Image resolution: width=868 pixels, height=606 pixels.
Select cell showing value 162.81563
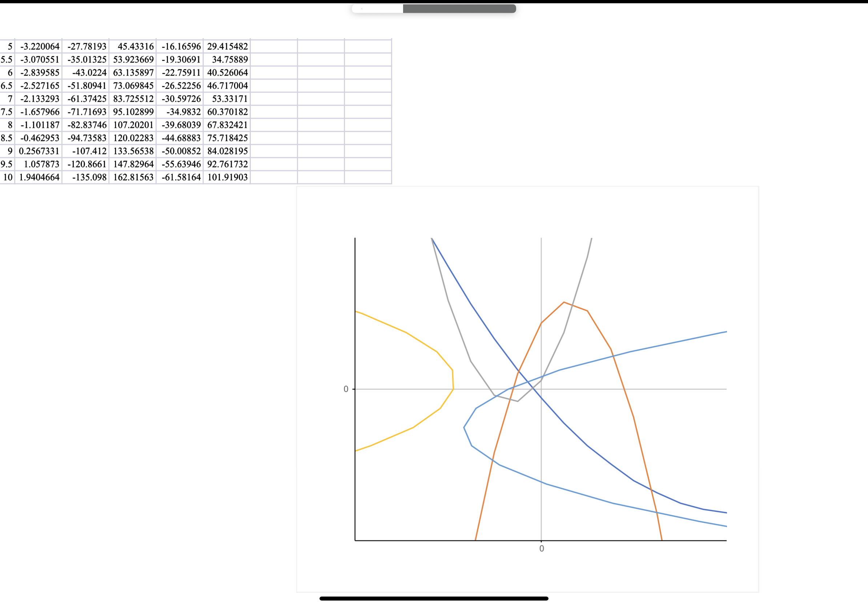click(x=133, y=177)
